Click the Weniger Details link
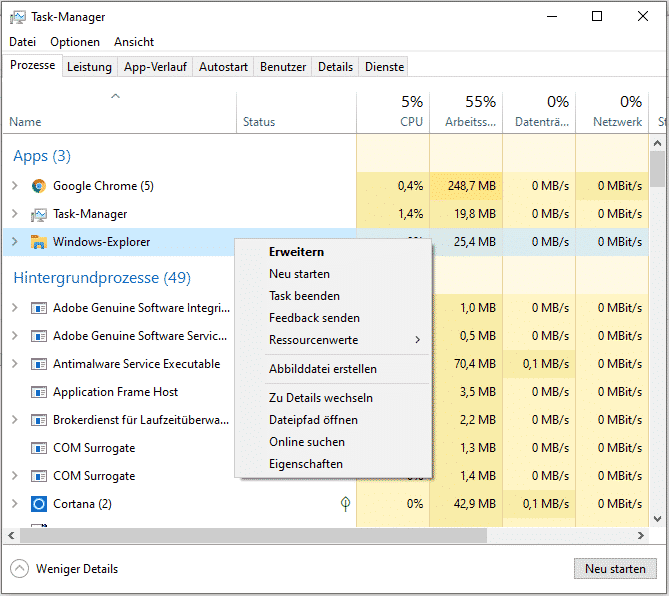This screenshot has width=669, height=596. tap(77, 569)
